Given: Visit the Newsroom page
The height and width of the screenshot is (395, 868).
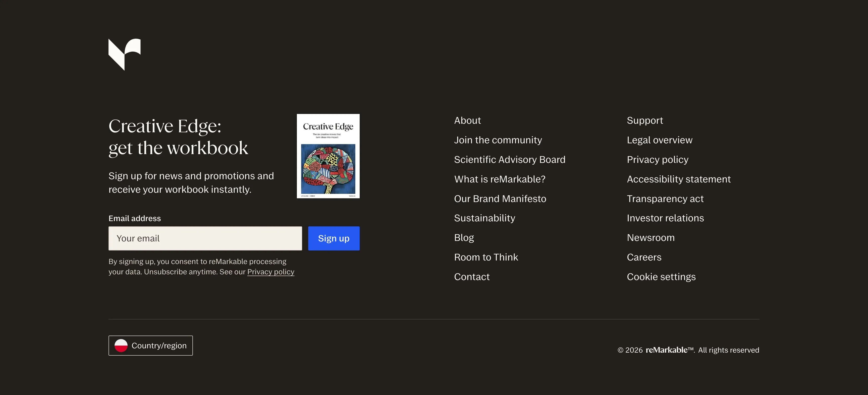Looking at the screenshot, I should [651, 238].
